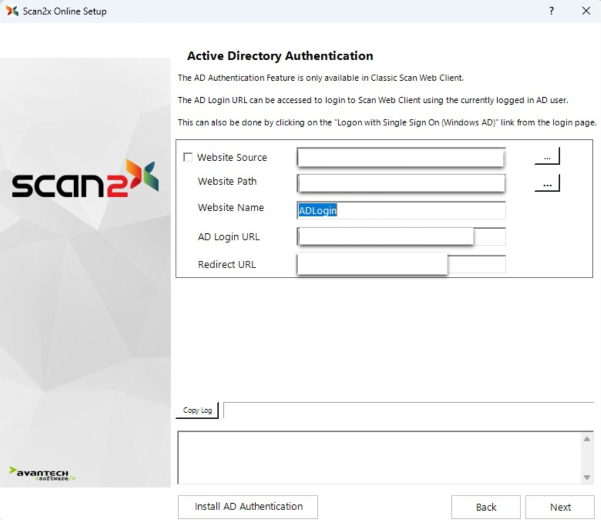Click Install AD Authentication button
Image resolution: width=601 pixels, height=520 pixels.
click(x=248, y=507)
